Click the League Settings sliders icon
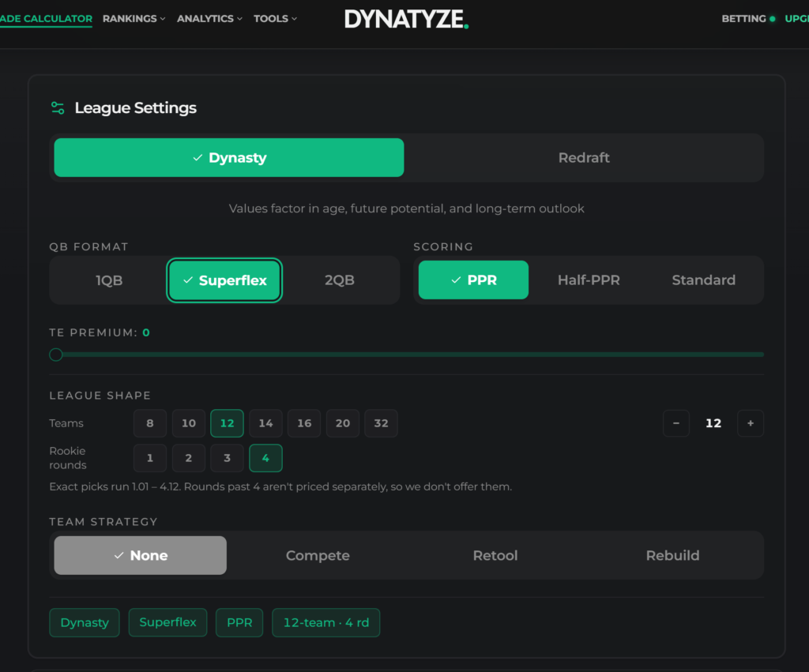 (x=58, y=107)
